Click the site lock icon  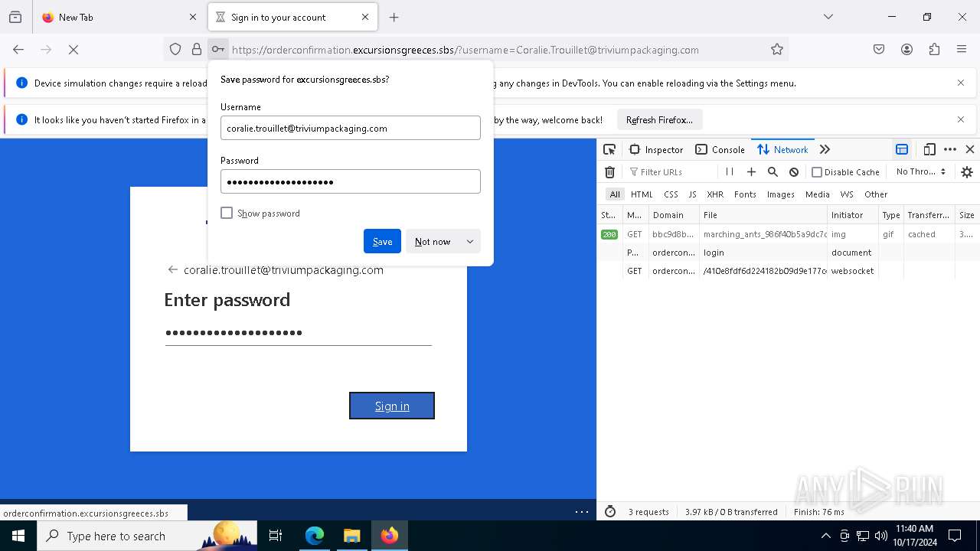(x=197, y=50)
